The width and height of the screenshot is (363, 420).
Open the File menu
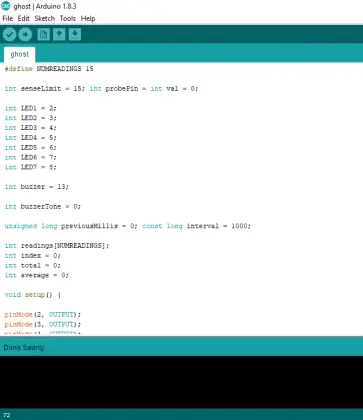(x=7, y=18)
